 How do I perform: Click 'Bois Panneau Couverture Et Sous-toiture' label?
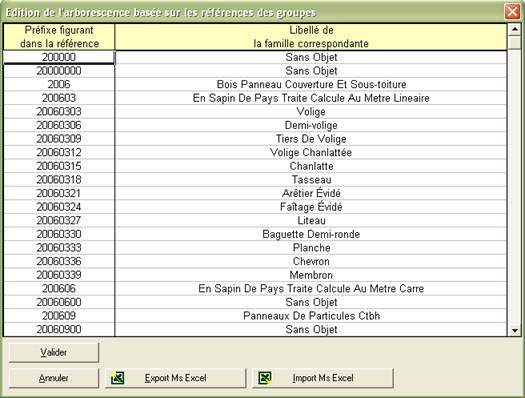tap(311, 84)
